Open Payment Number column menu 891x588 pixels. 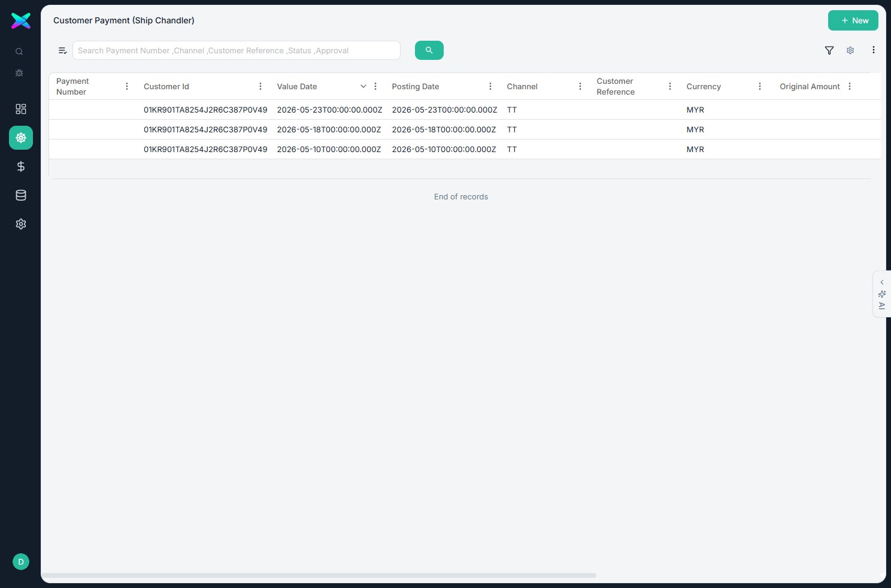(127, 86)
